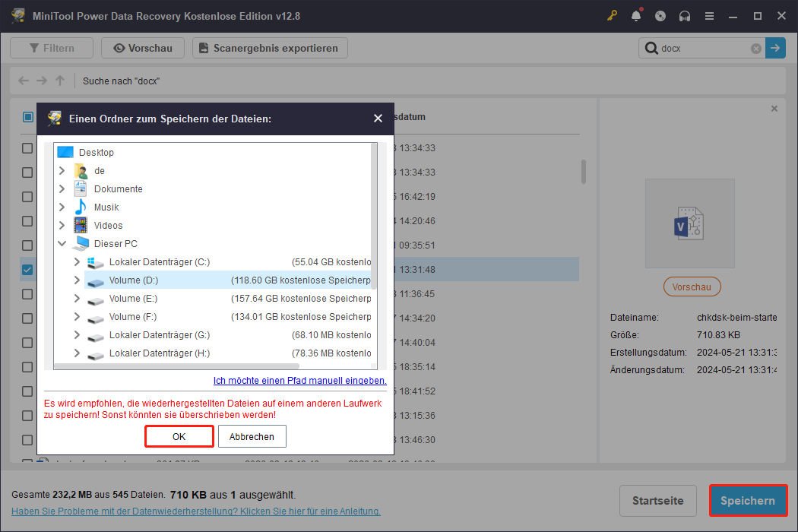
Task: Close the preview side panel
Action: tap(774, 109)
